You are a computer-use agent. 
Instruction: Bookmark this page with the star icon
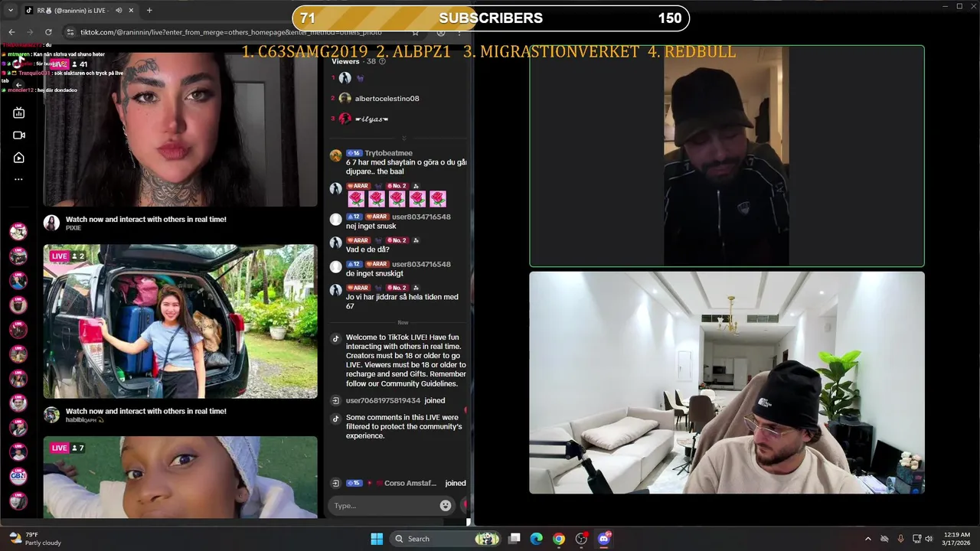coord(416,32)
